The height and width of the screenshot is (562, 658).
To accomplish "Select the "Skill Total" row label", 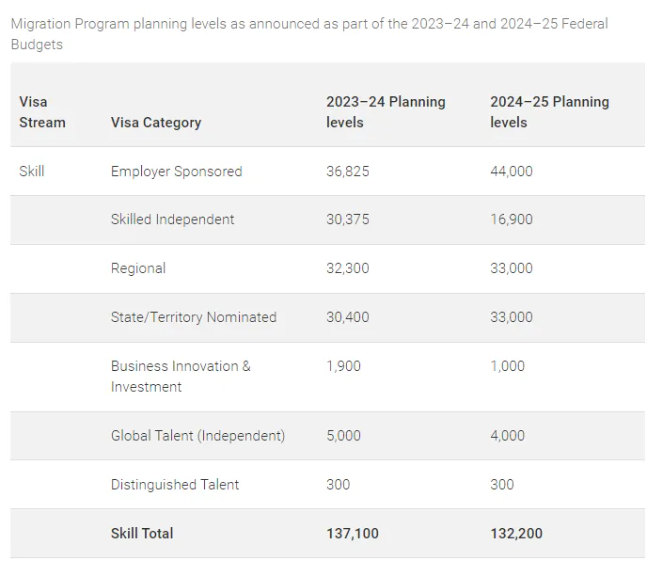I will click(x=142, y=533).
